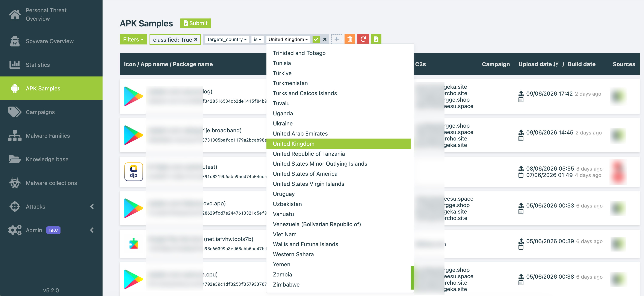Add a new filter with plus button

pyautogui.click(x=337, y=39)
